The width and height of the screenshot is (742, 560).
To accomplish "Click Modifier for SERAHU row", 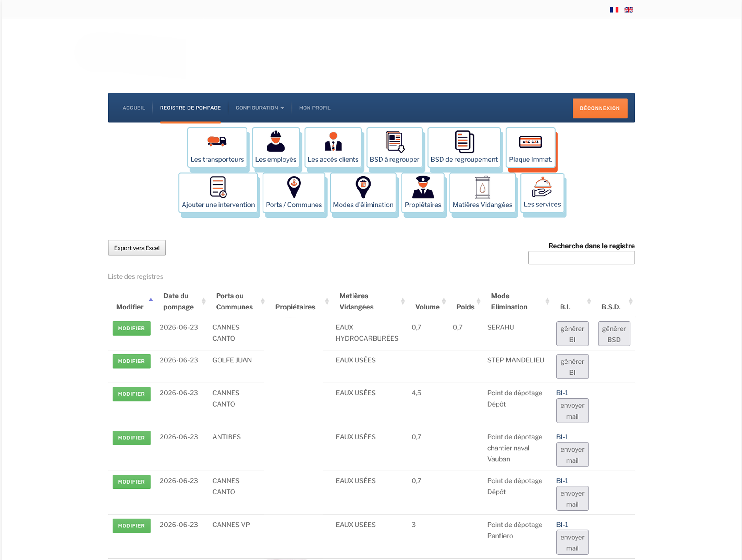I will (x=132, y=329).
